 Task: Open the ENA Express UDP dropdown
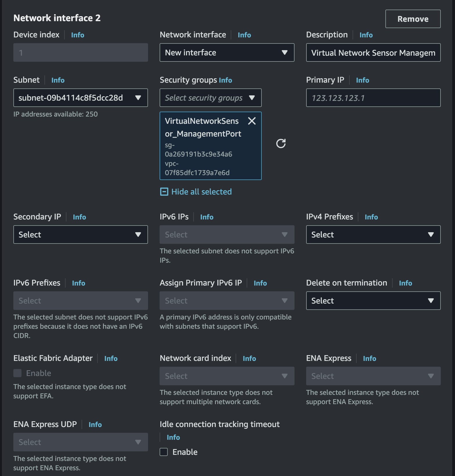(x=81, y=442)
